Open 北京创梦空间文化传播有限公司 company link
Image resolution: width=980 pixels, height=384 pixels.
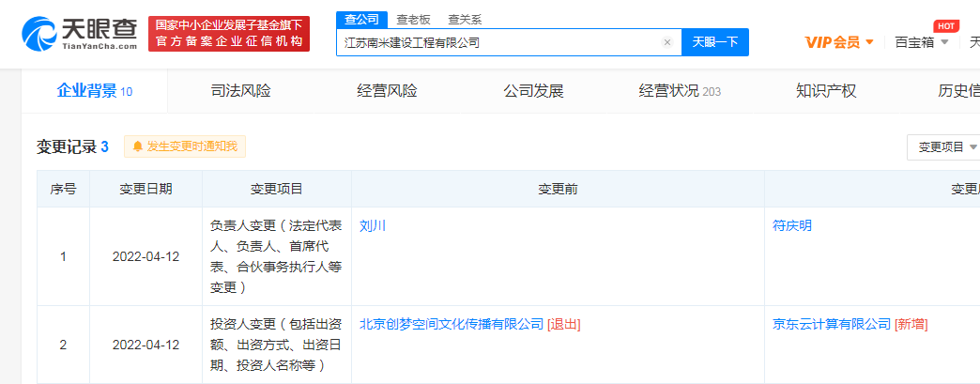(452, 324)
